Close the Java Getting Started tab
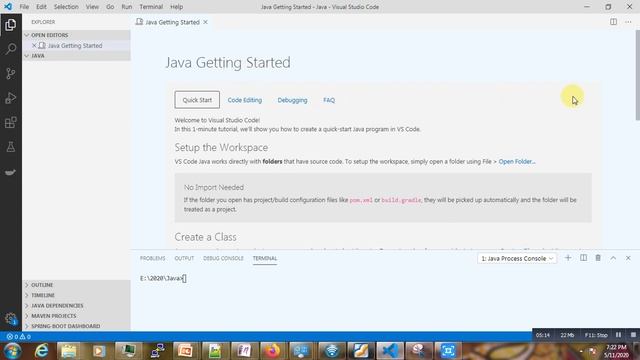Image resolution: width=640 pixels, height=360 pixels. click(x=206, y=22)
